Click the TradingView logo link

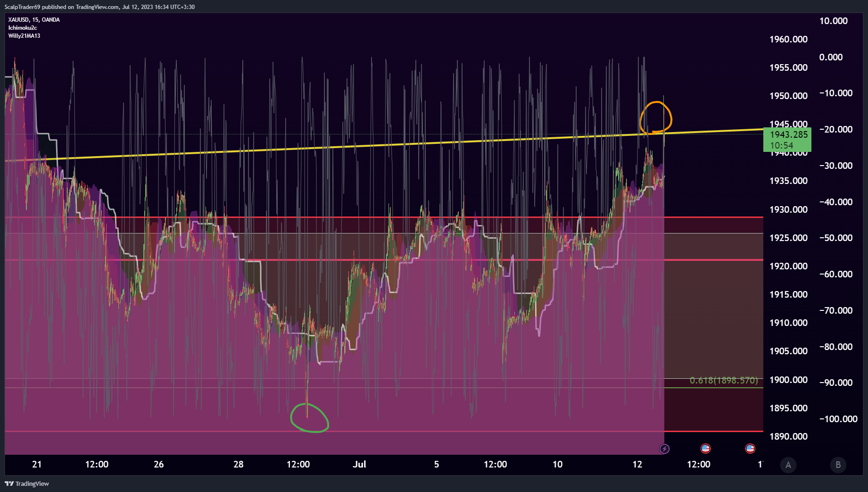point(27,484)
